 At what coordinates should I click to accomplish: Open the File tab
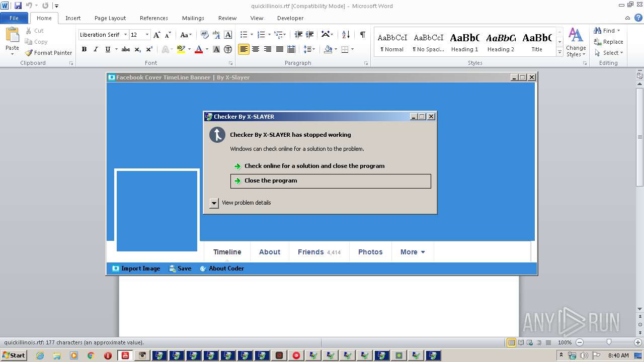pos(14,18)
